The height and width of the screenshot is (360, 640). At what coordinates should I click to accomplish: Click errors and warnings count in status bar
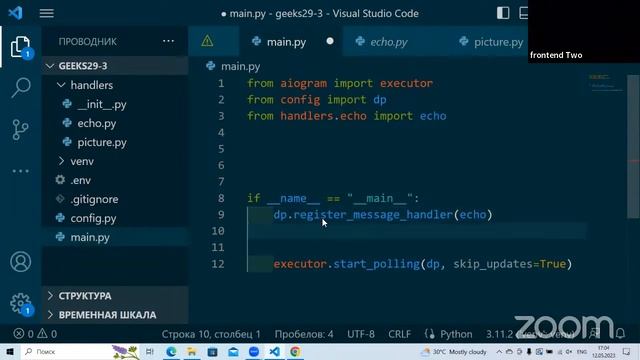click(35, 334)
